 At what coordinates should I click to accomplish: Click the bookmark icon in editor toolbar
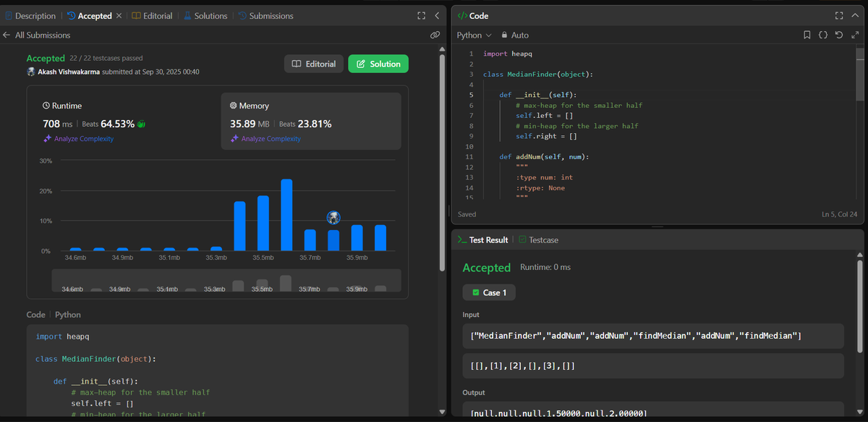click(x=807, y=35)
